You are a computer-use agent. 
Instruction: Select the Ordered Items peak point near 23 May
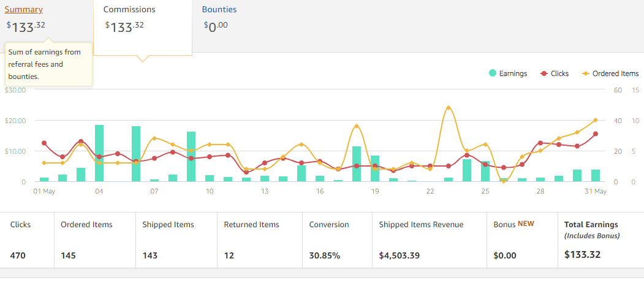(x=449, y=108)
